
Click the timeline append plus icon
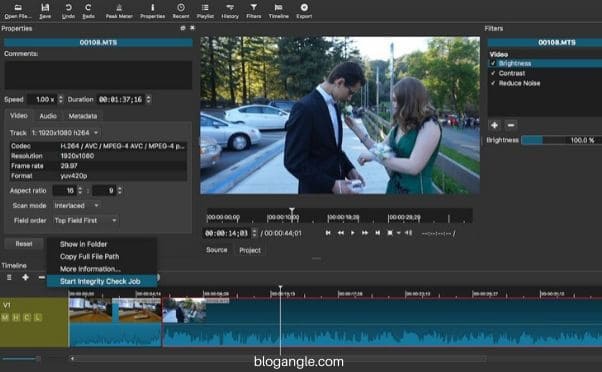click(25, 277)
